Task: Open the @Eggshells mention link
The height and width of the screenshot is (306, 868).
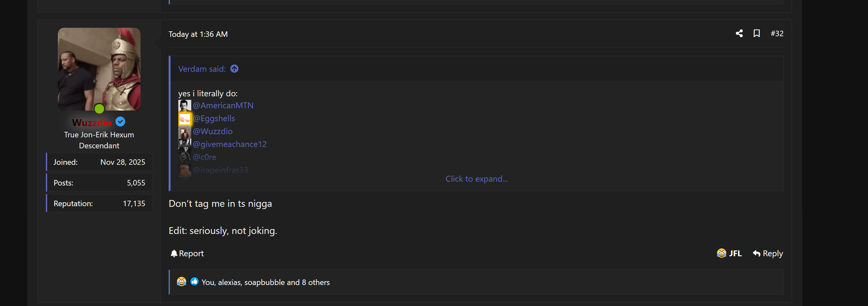Action: pyautogui.click(x=214, y=118)
